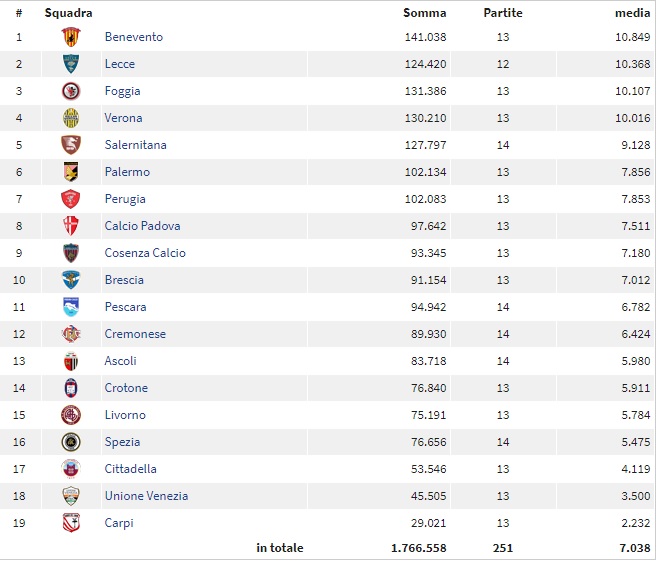Open the Cremonese team link
Viewport: 656px width, 561px height.
click(x=135, y=334)
